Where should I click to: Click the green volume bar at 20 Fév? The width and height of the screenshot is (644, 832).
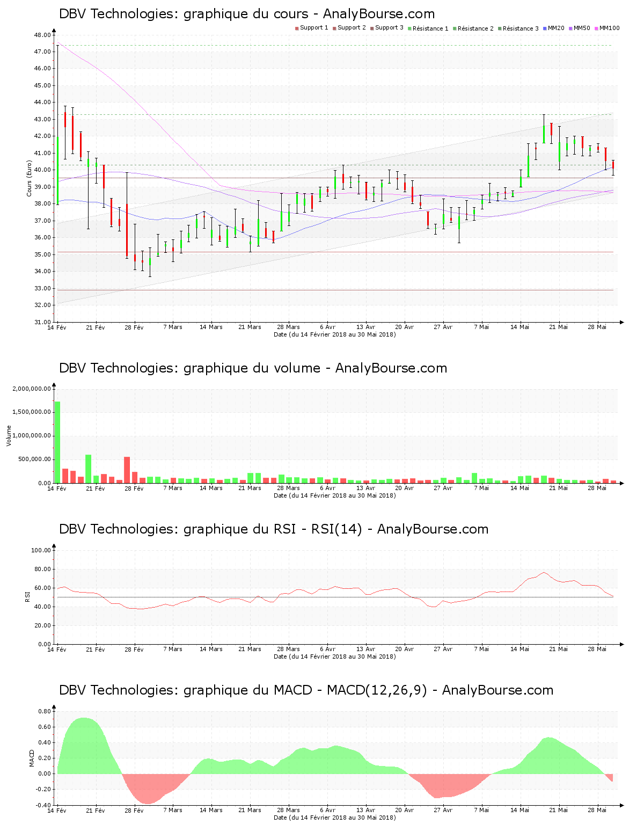88,469
